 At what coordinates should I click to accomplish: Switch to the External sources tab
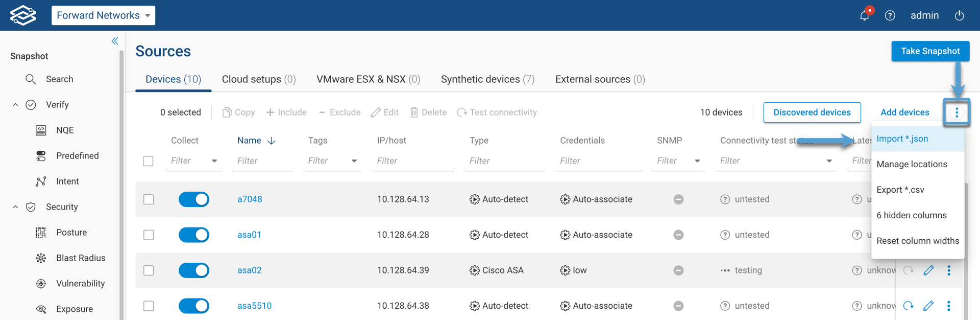coord(600,79)
